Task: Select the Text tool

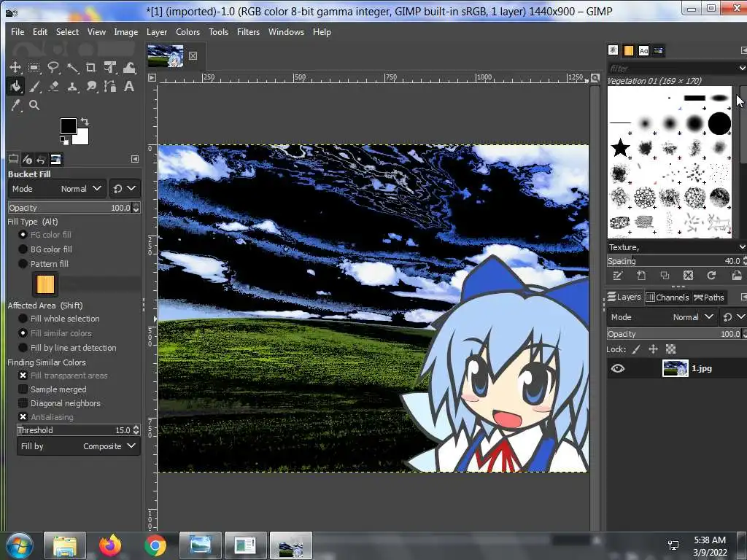Action: click(x=128, y=86)
